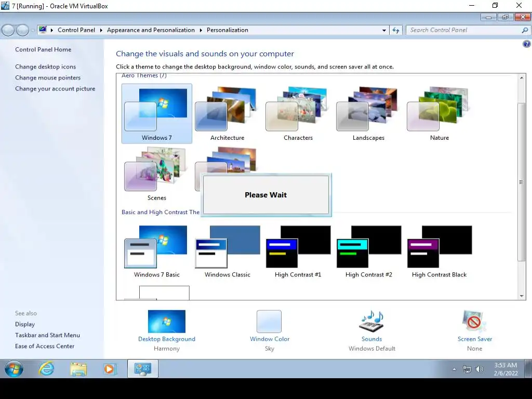Open the Windows Start menu
532x399 pixels.
click(14, 369)
